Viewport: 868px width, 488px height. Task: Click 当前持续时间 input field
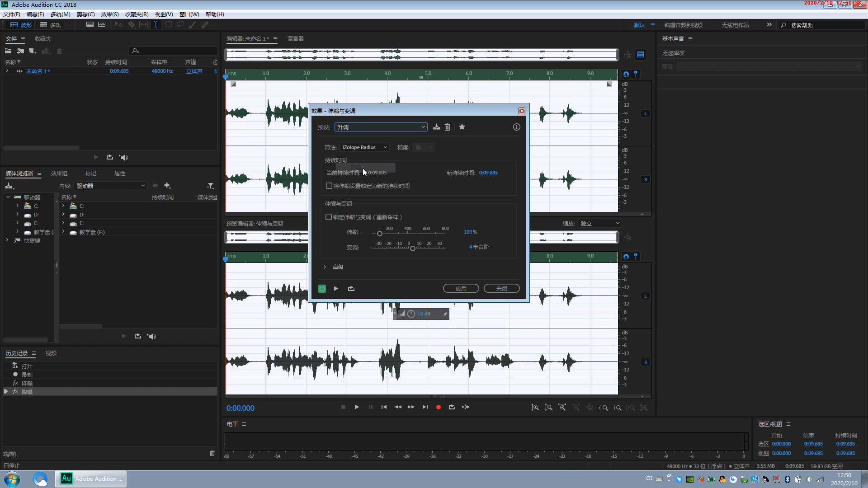pyautogui.click(x=377, y=172)
